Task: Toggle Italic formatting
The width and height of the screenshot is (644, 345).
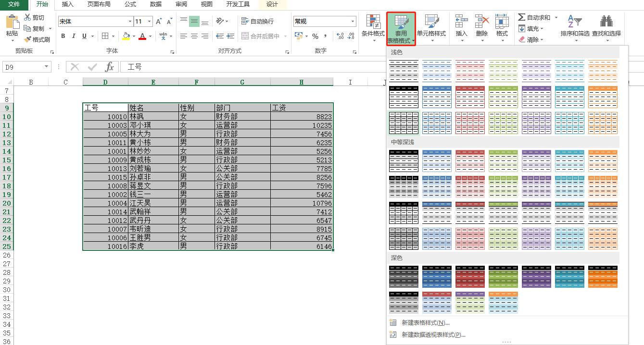Action: (74, 36)
